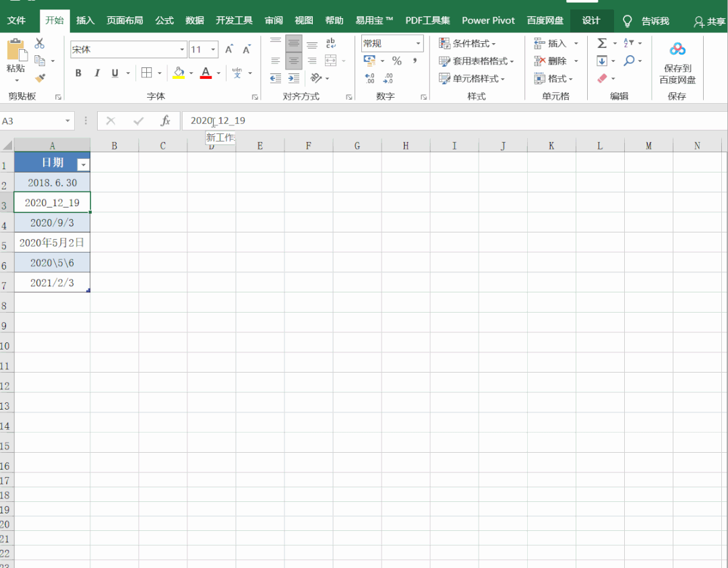Click 插入 in the cells group
The width and height of the screenshot is (728, 568).
pyautogui.click(x=551, y=44)
